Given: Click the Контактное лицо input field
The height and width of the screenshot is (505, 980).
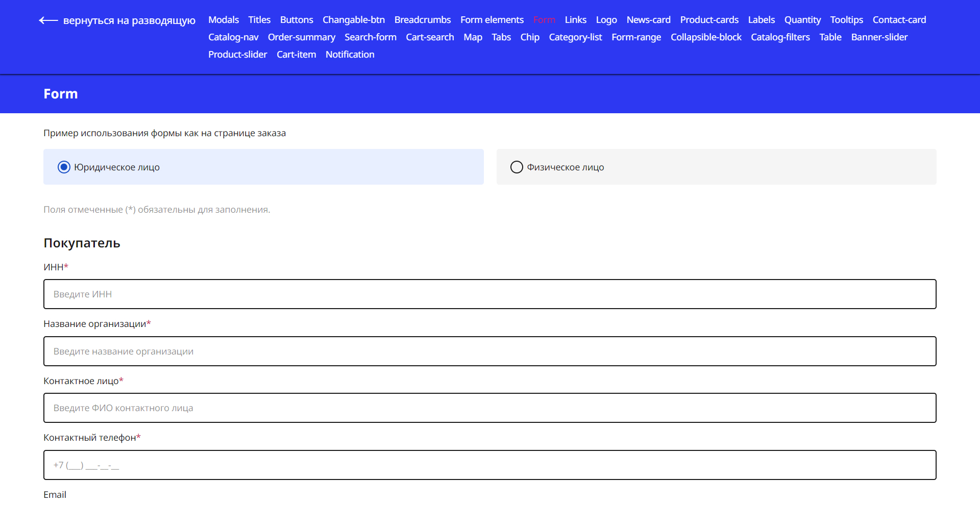Looking at the screenshot, I should (x=489, y=408).
